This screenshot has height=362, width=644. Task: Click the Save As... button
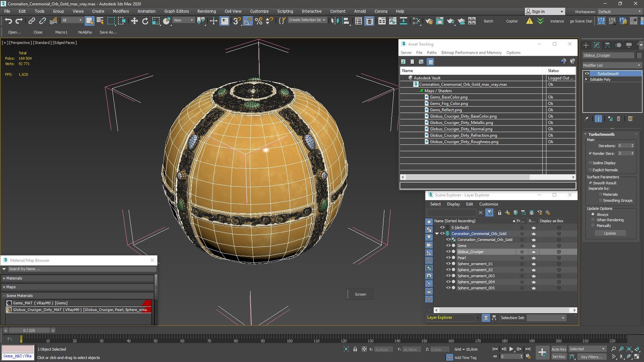[x=108, y=32]
